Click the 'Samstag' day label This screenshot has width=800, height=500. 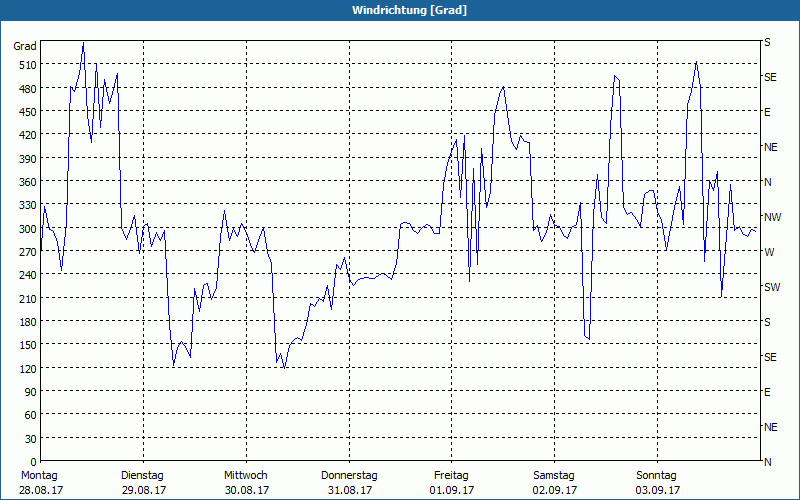tap(554, 476)
